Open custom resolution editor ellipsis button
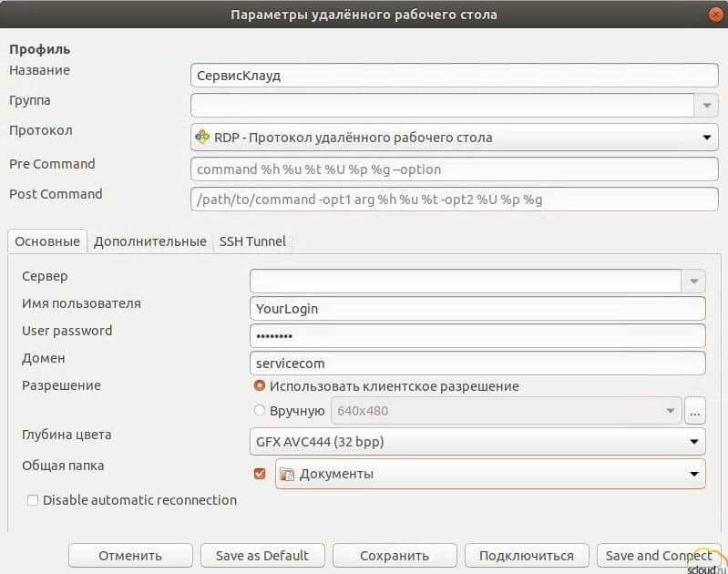728x574 pixels. point(695,411)
